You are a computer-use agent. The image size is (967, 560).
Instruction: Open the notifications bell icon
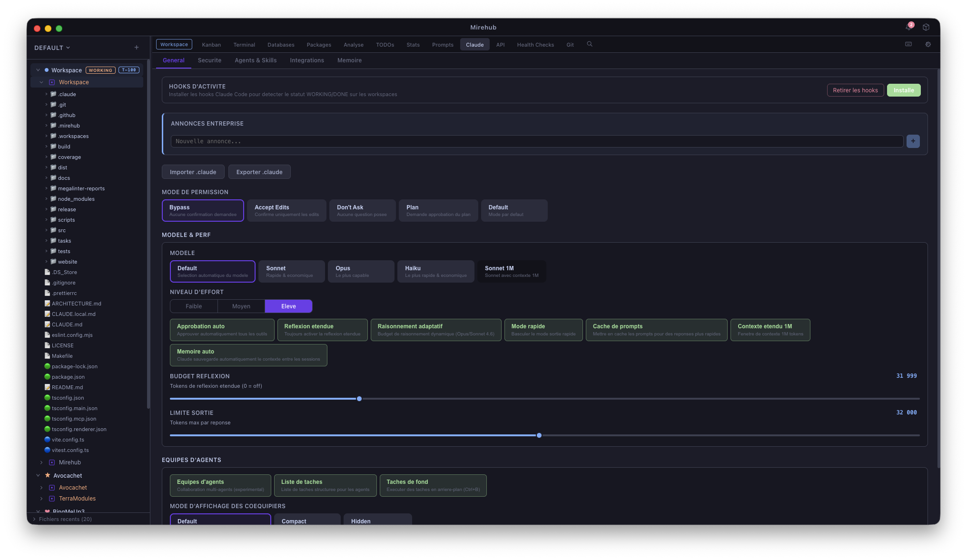pos(908,27)
